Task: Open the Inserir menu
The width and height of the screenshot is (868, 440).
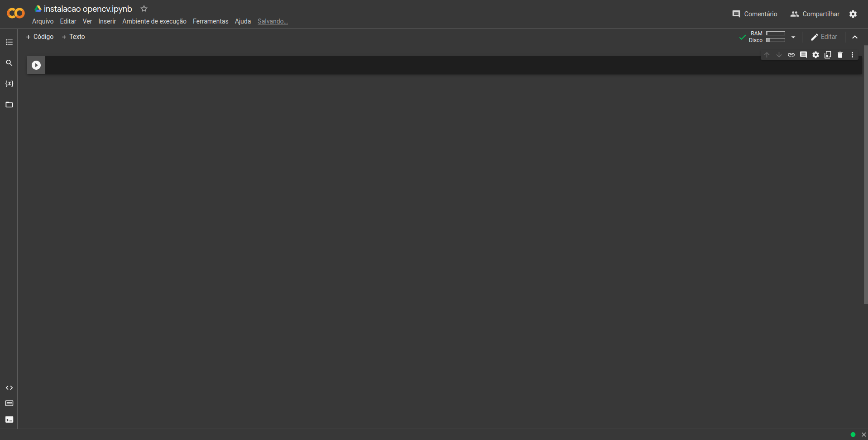Action: click(x=107, y=21)
